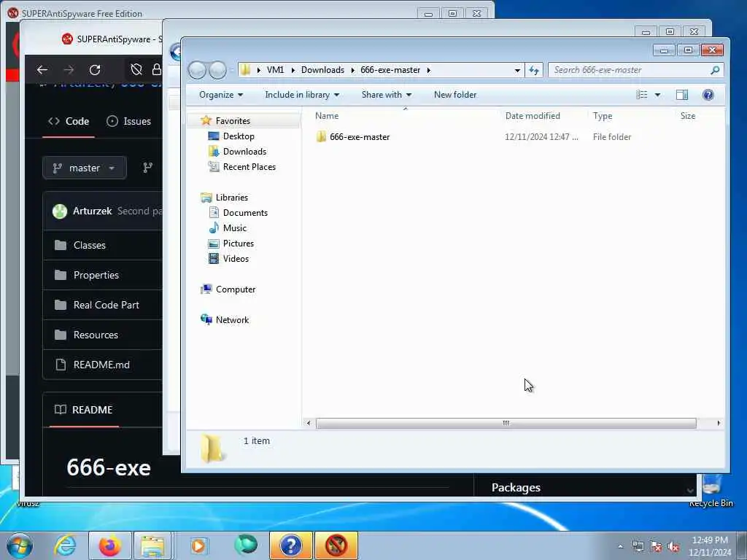Open the view options dropdown arrow
Screen dimensions: 747x560
[x=657, y=95]
